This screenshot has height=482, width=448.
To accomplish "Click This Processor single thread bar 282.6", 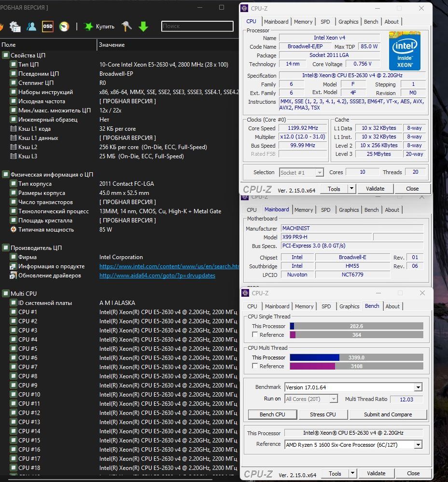I will coord(357,326).
